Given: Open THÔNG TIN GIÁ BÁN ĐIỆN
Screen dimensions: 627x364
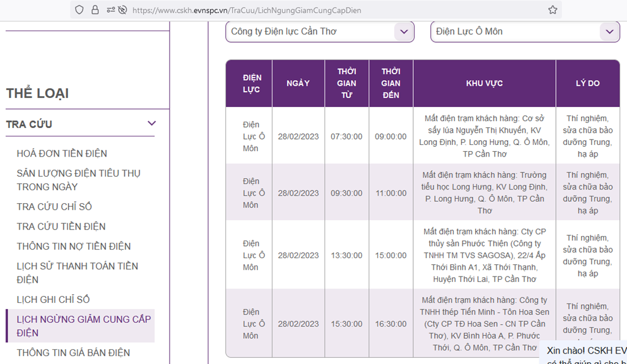Looking at the screenshot, I should 73,353.
